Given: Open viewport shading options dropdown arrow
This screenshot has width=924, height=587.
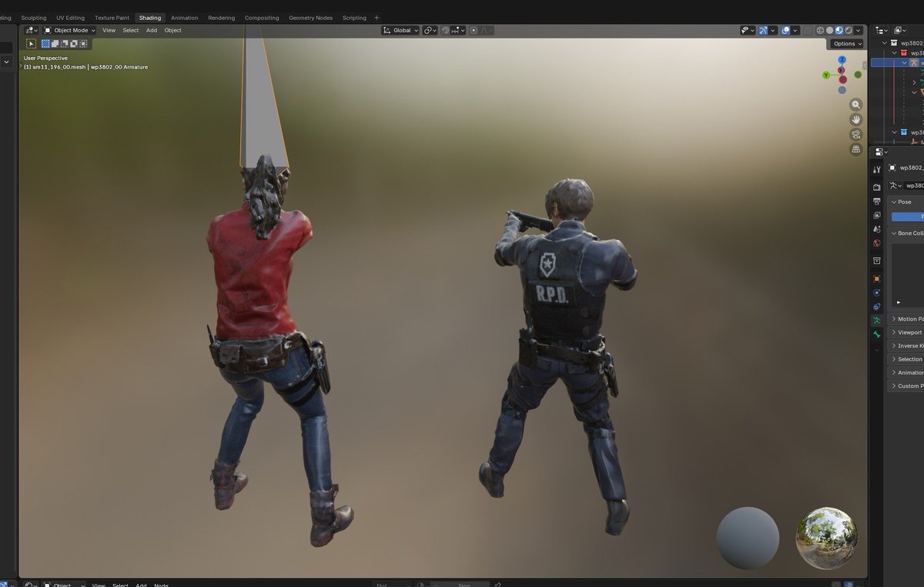Looking at the screenshot, I should [x=859, y=30].
